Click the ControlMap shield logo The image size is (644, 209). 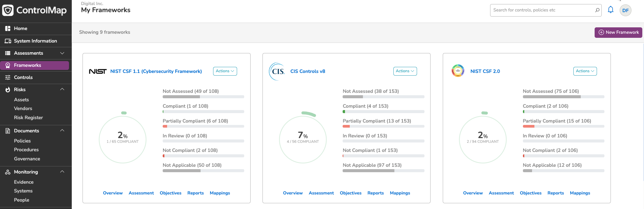pyautogui.click(x=8, y=10)
